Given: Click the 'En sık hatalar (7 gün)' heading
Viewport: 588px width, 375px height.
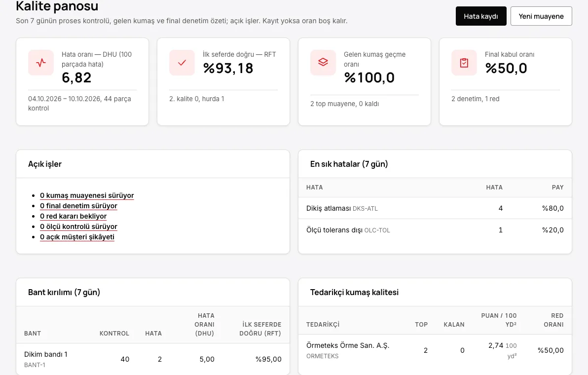Looking at the screenshot, I should (349, 164).
